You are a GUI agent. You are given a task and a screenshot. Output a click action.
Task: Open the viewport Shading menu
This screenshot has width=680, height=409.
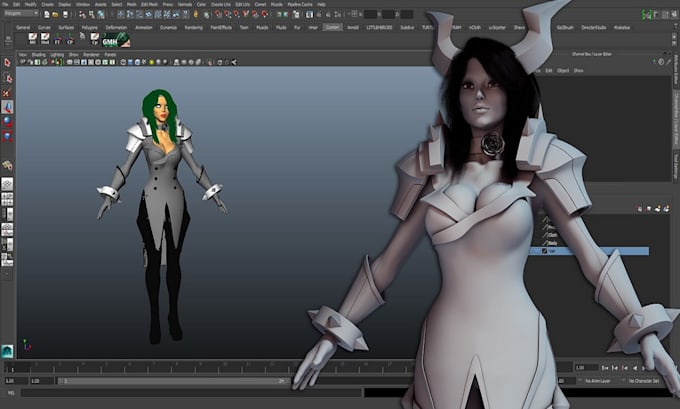click(x=38, y=55)
